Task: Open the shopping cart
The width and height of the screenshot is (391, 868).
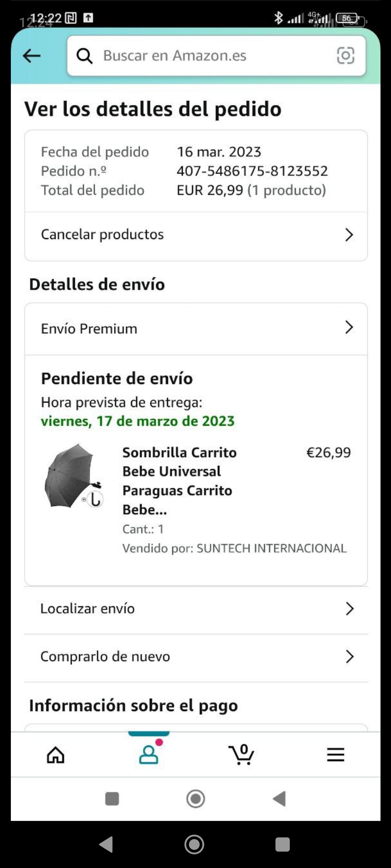Action: pos(242,755)
